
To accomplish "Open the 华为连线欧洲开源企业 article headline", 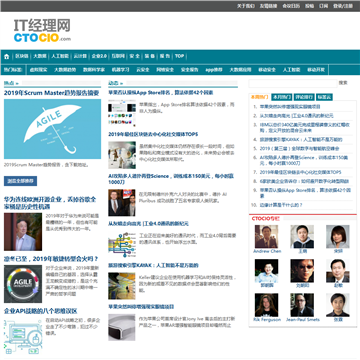I will point(50,203).
